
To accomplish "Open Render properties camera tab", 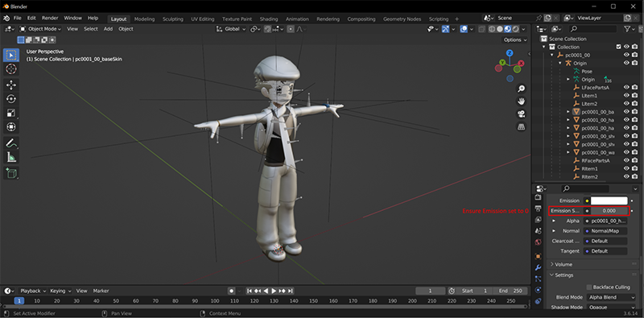I will (x=538, y=197).
